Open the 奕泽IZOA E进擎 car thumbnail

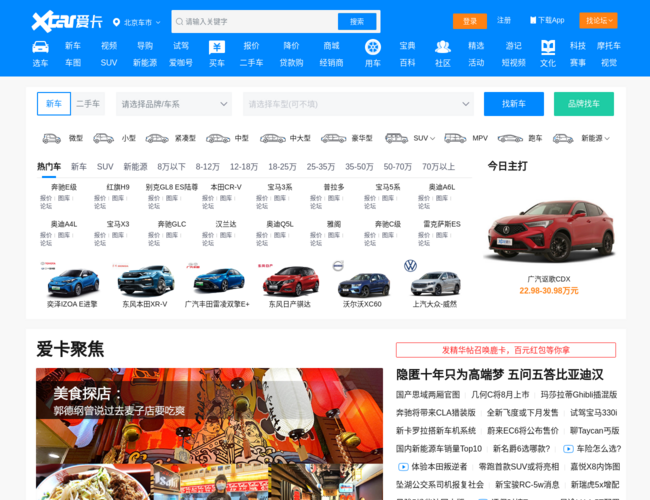point(72,282)
